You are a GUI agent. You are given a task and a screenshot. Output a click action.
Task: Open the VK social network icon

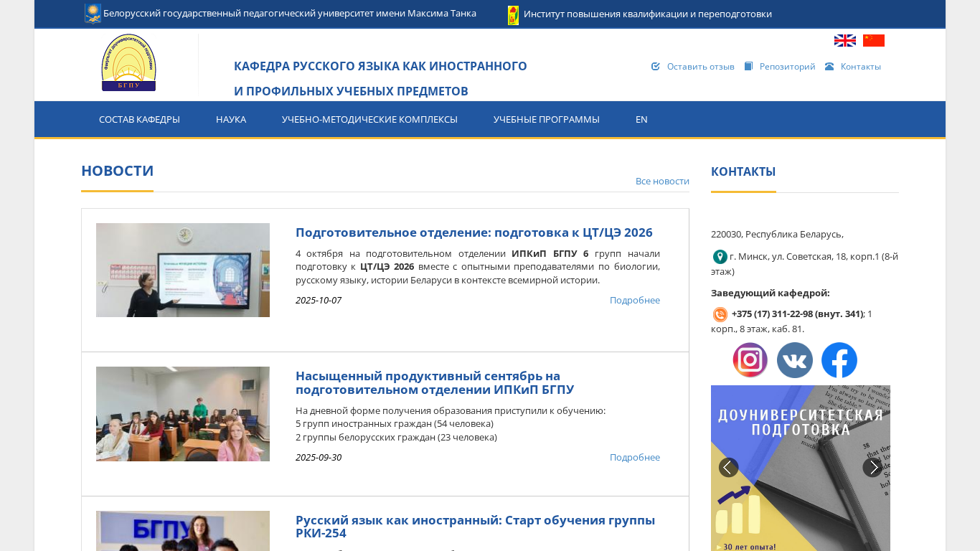point(794,360)
